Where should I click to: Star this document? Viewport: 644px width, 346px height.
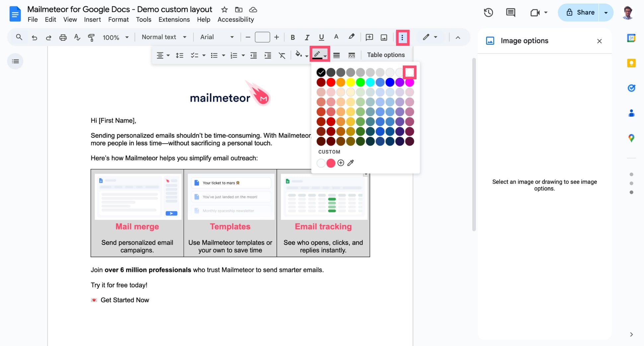(225, 10)
